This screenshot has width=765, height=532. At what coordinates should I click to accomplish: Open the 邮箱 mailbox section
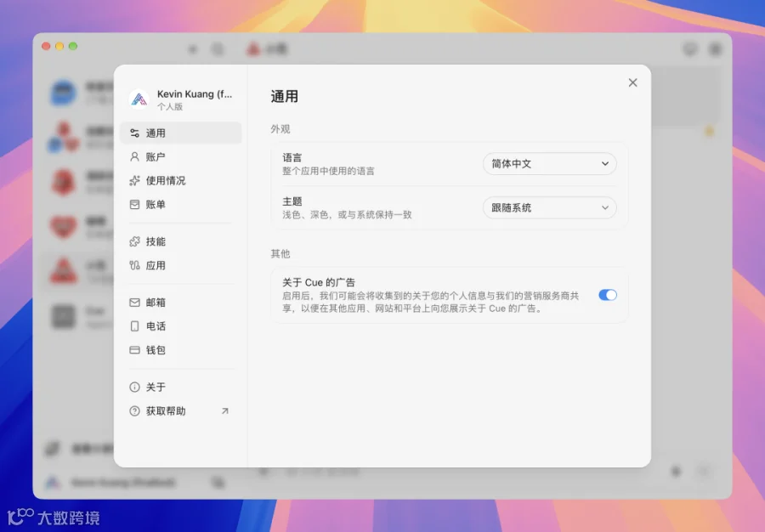tap(180, 303)
